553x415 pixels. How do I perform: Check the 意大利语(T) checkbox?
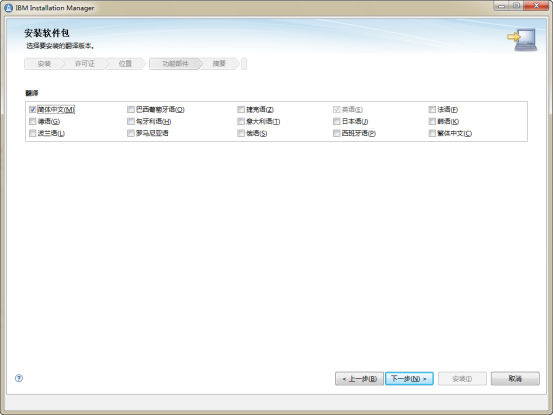pyautogui.click(x=241, y=122)
